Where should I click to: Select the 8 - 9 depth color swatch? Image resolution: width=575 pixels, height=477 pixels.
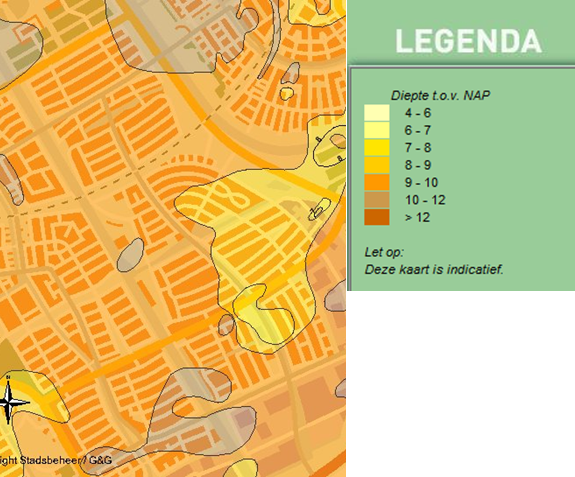[x=377, y=165]
